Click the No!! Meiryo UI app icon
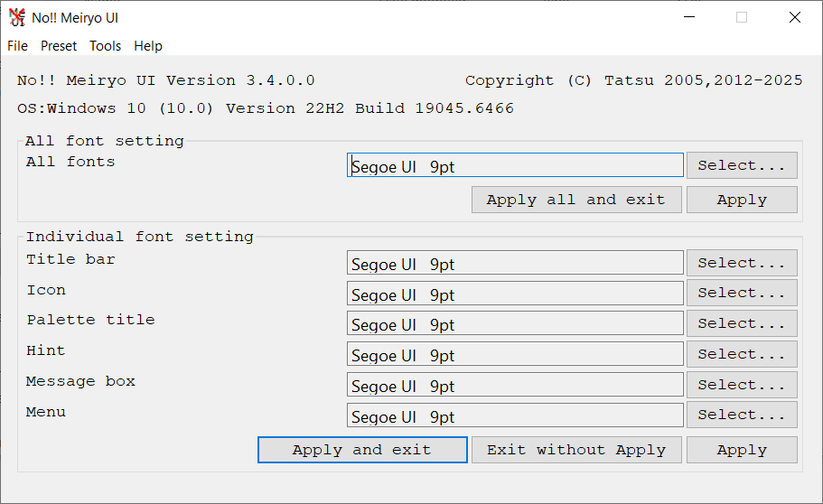Viewport: 823px width, 504px height. (x=16, y=17)
